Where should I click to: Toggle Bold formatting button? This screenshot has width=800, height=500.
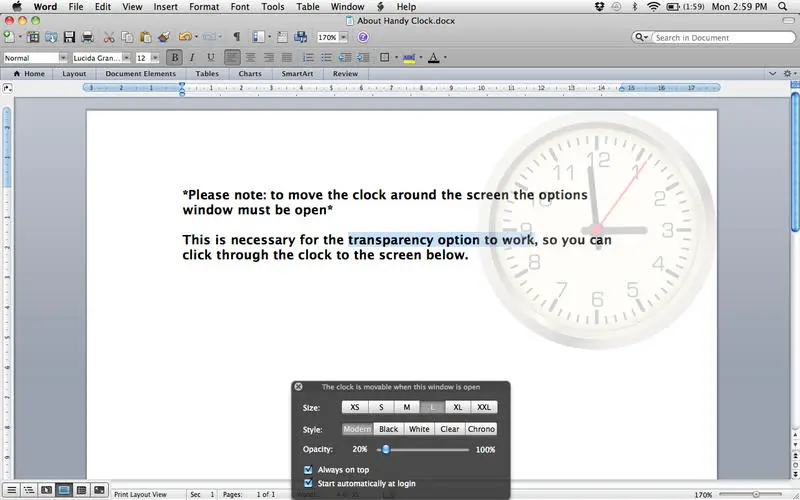pos(174,58)
